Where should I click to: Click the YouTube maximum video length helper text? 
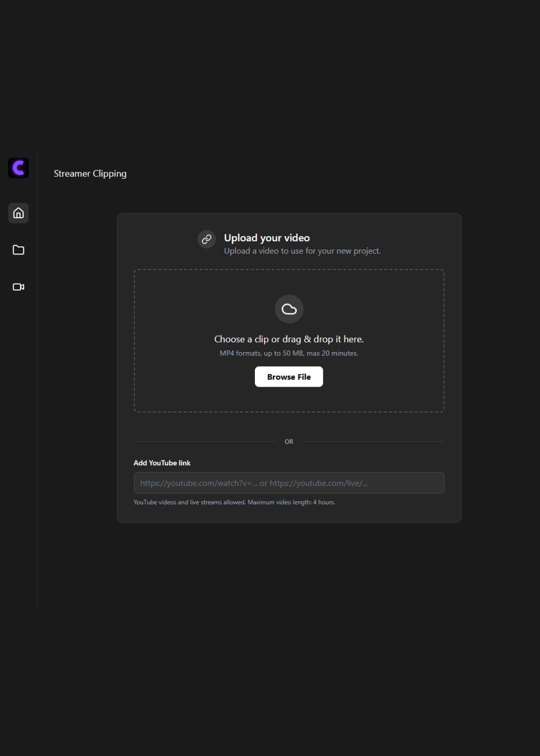click(234, 502)
